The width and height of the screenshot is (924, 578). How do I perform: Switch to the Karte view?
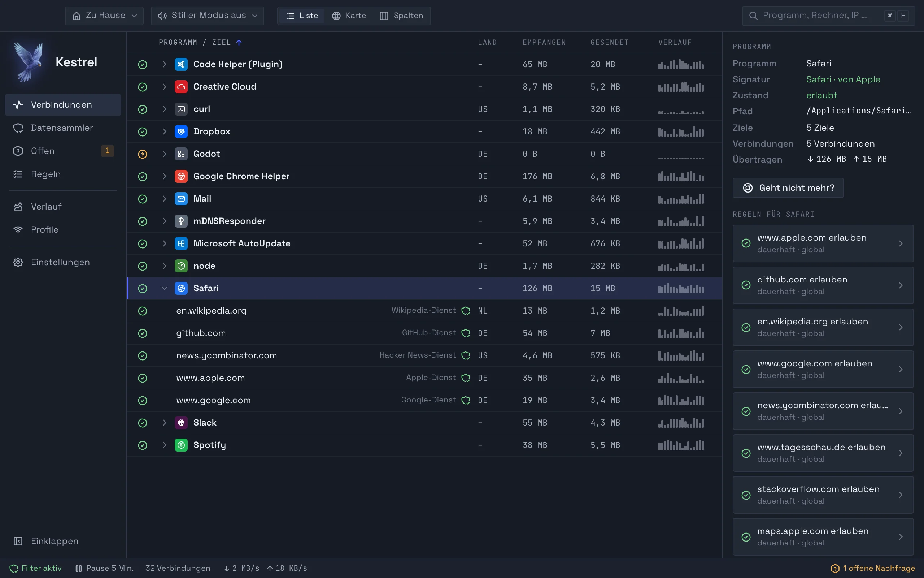tap(349, 16)
